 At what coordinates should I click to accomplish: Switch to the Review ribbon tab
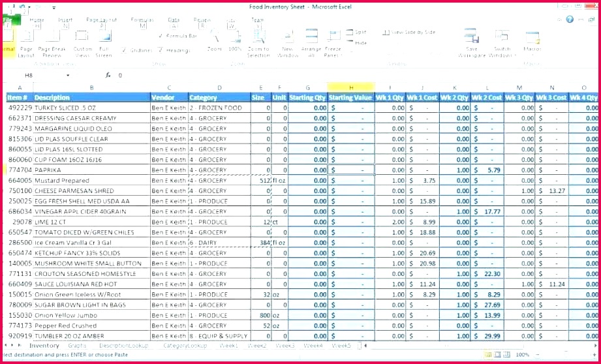pos(202,22)
